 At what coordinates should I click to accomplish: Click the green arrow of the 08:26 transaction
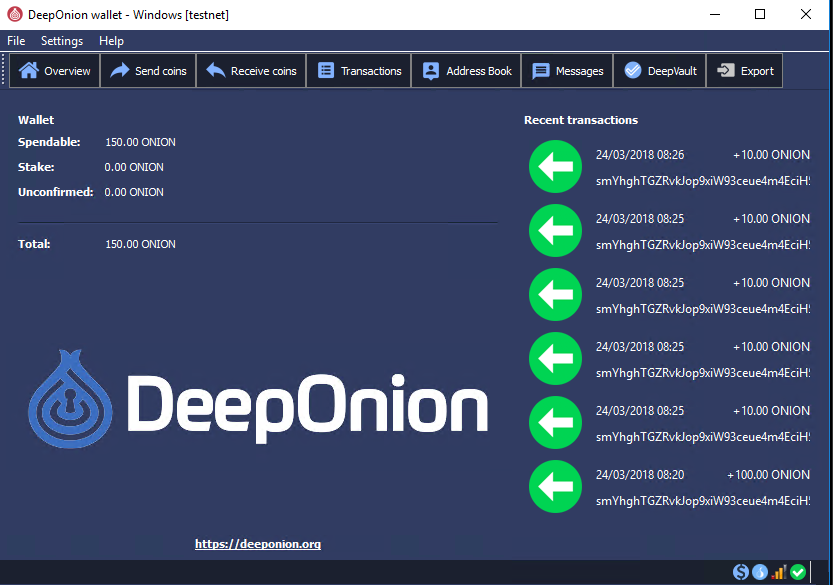(555, 166)
